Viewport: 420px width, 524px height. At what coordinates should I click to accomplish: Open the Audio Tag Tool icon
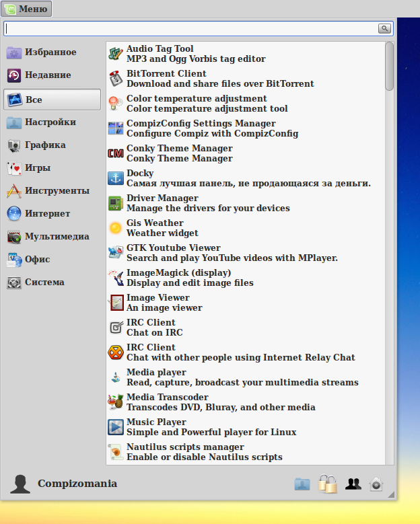[x=116, y=53]
